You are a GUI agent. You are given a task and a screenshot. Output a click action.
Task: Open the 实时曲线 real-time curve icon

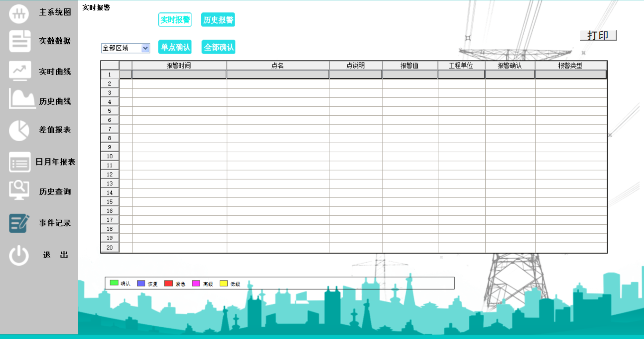coord(19,71)
